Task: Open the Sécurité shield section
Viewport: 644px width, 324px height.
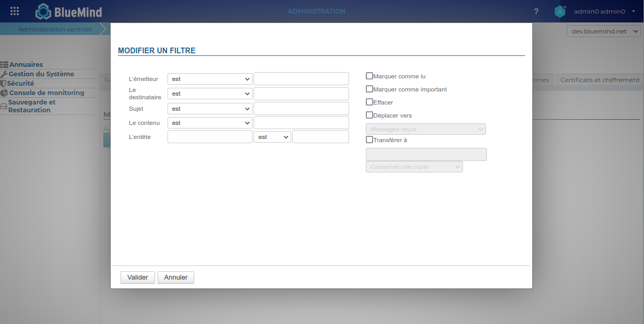Action: (20, 84)
